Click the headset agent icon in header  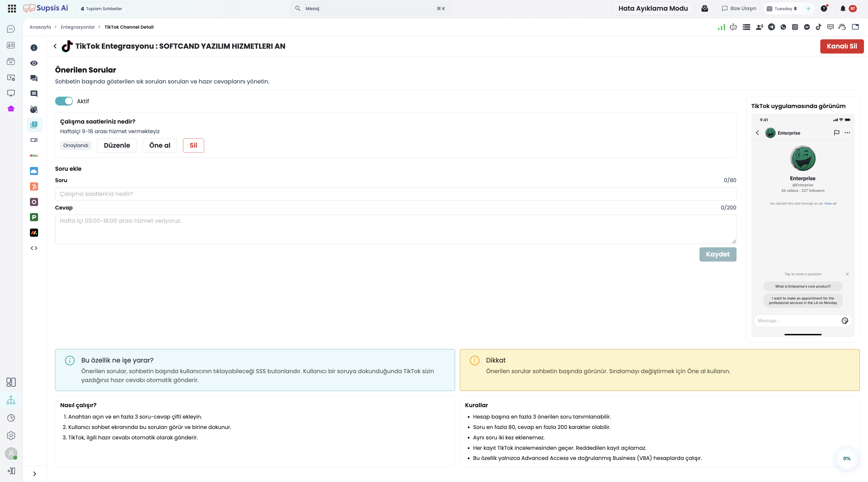pyautogui.click(x=842, y=27)
